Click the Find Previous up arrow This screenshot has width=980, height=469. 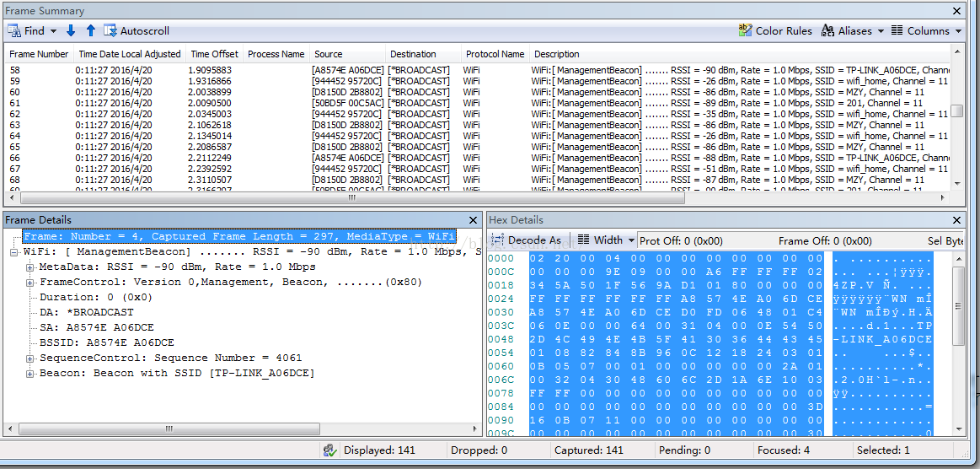91,30
